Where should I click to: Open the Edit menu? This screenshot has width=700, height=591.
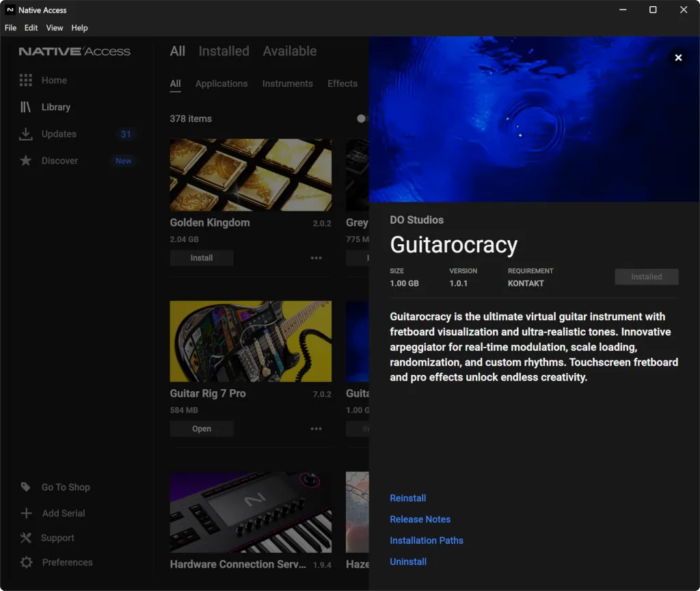tap(31, 27)
